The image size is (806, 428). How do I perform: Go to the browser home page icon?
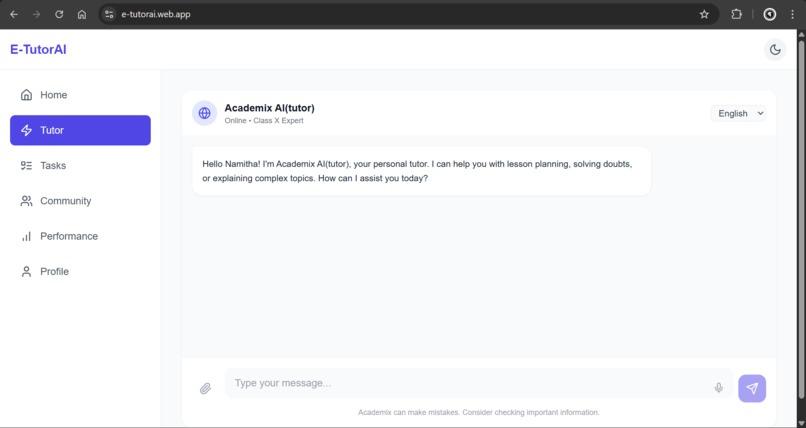[x=82, y=14]
